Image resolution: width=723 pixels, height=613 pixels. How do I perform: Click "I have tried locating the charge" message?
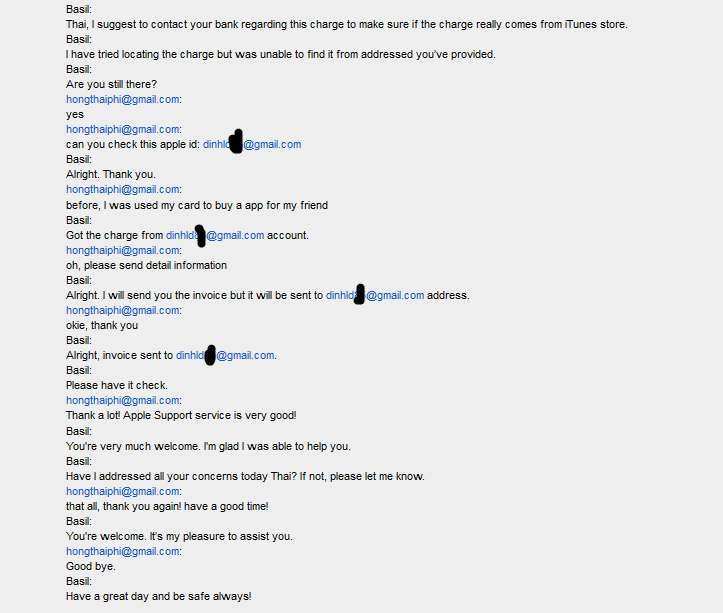coord(280,54)
